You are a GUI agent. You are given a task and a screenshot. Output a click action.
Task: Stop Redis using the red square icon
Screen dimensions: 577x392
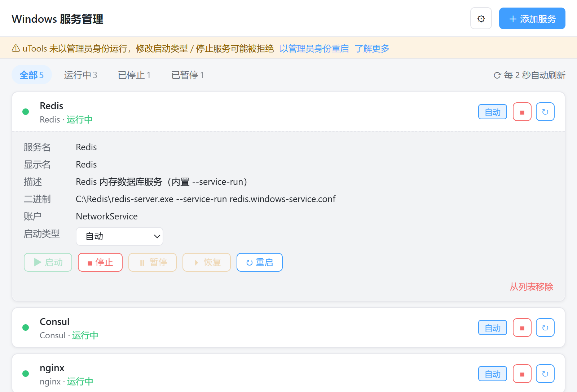click(x=522, y=112)
